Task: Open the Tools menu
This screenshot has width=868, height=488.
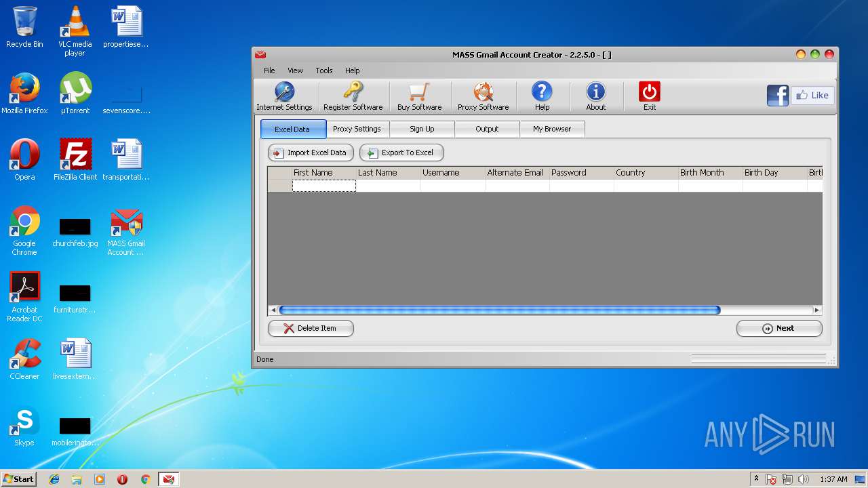Action: [x=324, y=70]
